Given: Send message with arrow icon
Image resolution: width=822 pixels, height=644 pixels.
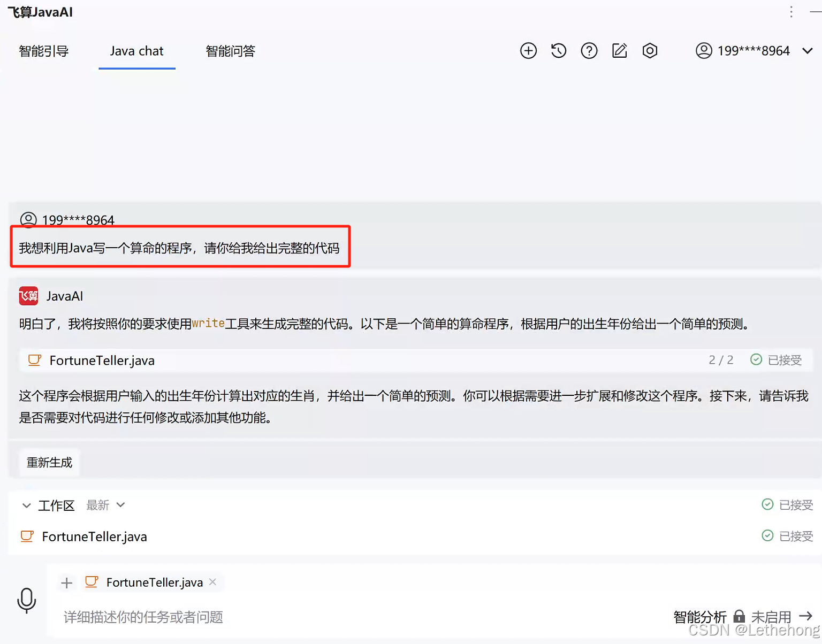Looking at the screenshot, I should point(805,616).
